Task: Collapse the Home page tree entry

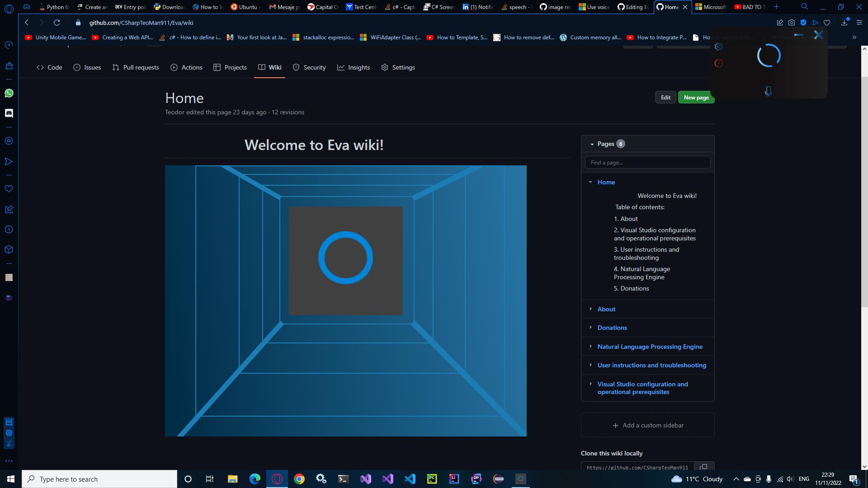Action: (x=590, y=182)
